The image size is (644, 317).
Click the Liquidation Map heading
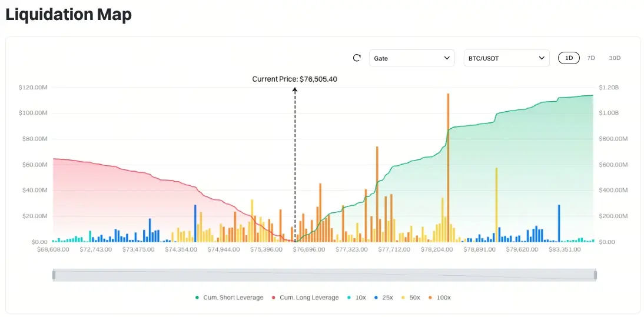69,14
